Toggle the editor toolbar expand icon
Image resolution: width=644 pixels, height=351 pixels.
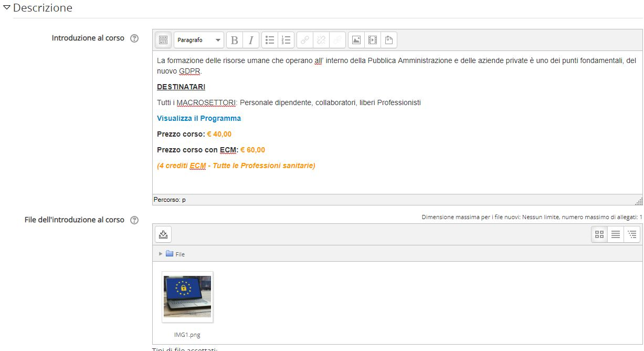[163, 40]
